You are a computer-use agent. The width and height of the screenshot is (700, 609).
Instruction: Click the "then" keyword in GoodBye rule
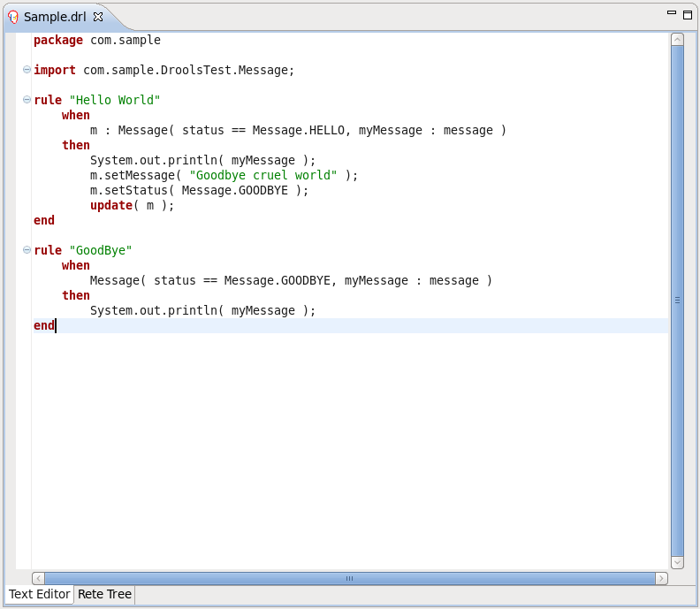click(76, 295)
